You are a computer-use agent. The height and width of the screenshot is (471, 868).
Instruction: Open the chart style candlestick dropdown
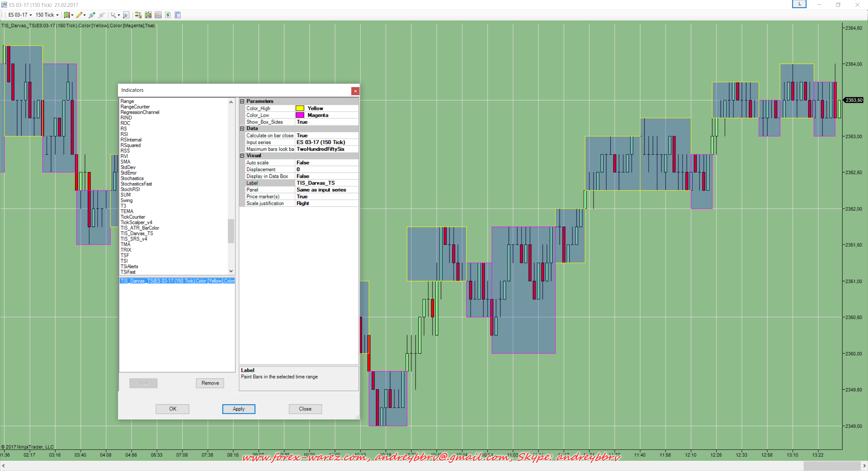(68, 15)
